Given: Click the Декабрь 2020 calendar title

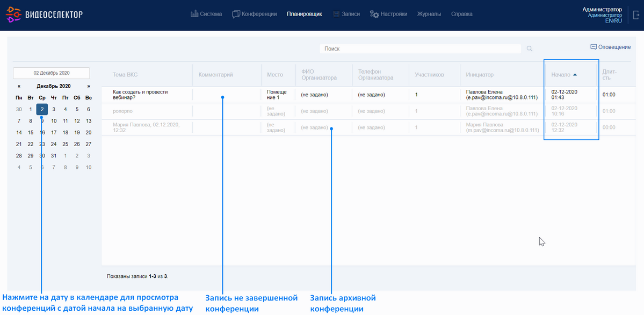Looking at the screenshot, I should 53,87.
